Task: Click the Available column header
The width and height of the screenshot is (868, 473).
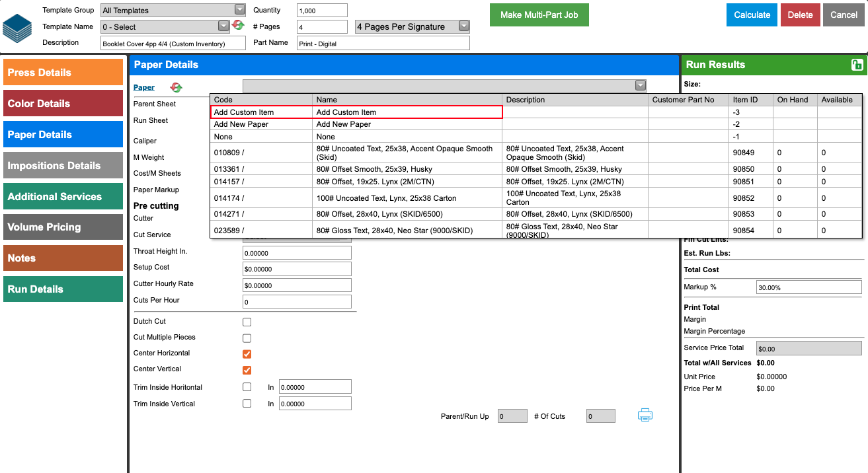Action: (840, 100)
